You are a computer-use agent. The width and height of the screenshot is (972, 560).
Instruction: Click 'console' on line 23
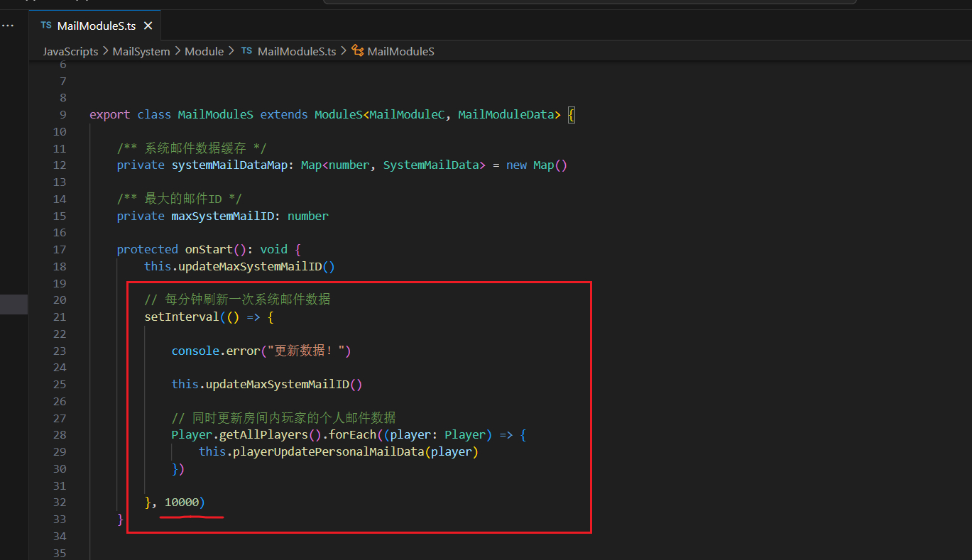point(195,351)
